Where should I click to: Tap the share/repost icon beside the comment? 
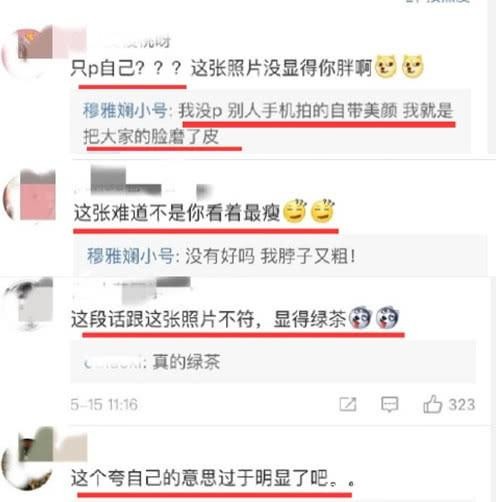tap(347, 404)
